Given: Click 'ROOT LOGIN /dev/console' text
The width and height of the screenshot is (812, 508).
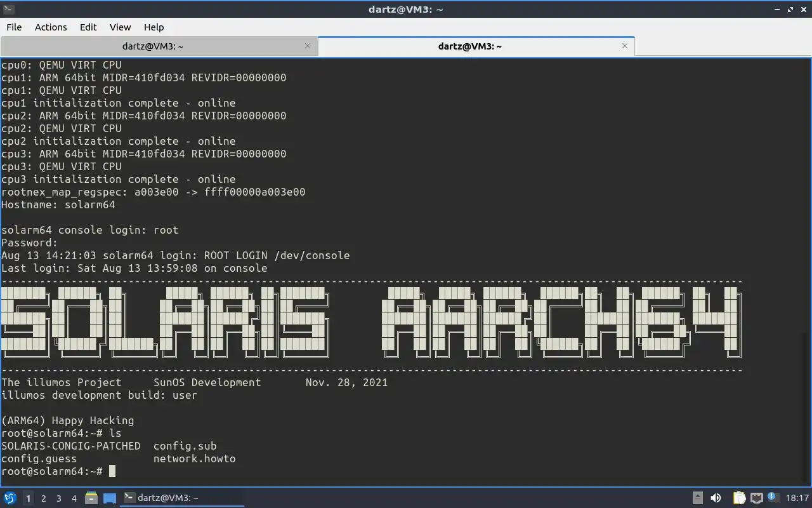Looking at the screenshot, I should pos(277,255).
